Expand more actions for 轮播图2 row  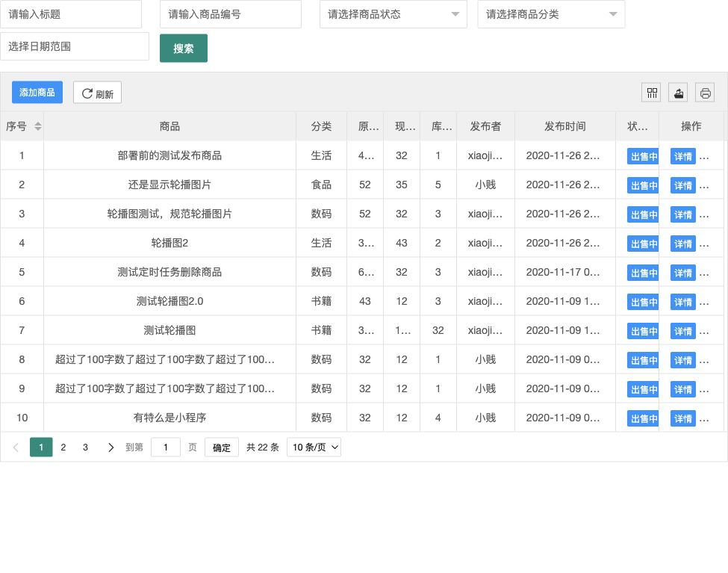pyautogui.click(x=704, y=244)
